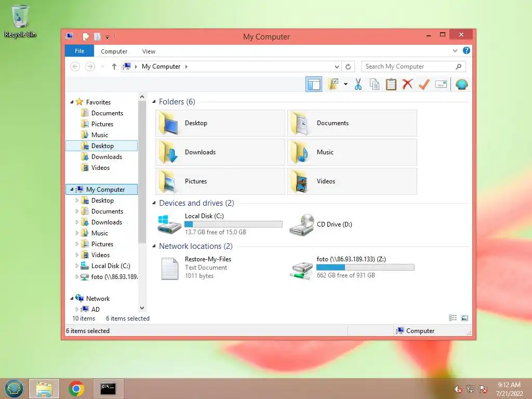Screen dimensions: 532x399
Task: Collapse Network locations group
Action: [x=154, y=246]
